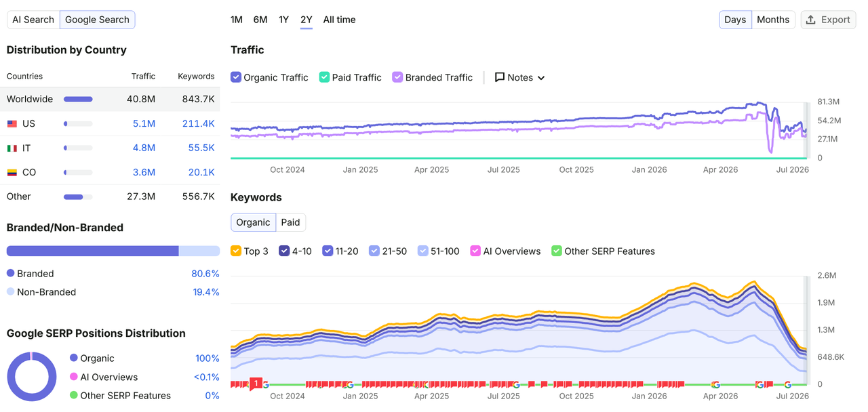The height and width of the screenshot is (412, 868).
Task: Click the Non-Branded legend dot
Action: pyautogui.click(x=10, y=292)
